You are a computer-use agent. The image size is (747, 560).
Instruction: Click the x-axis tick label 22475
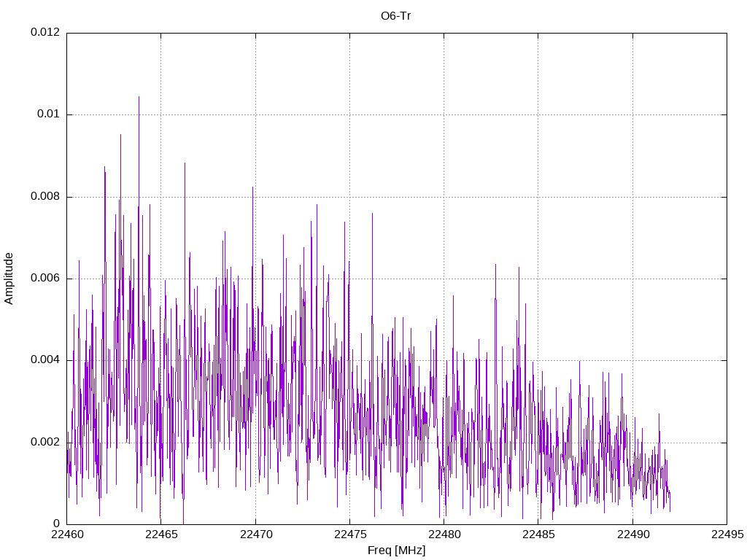[350, 534]
